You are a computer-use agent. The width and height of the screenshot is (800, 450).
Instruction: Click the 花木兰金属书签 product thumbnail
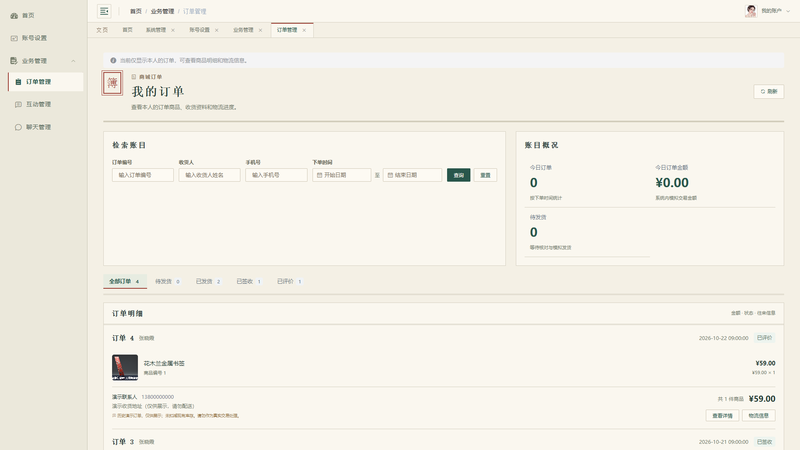[125, 367]
